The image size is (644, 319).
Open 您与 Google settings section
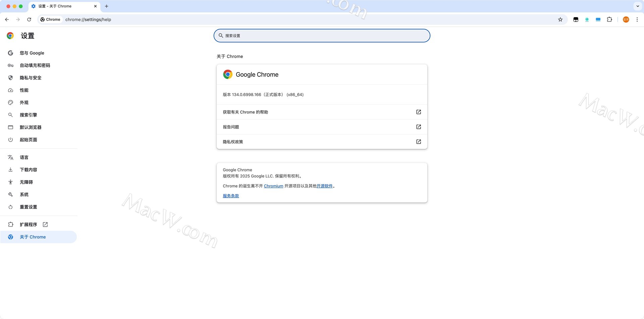tap(39, 53)
